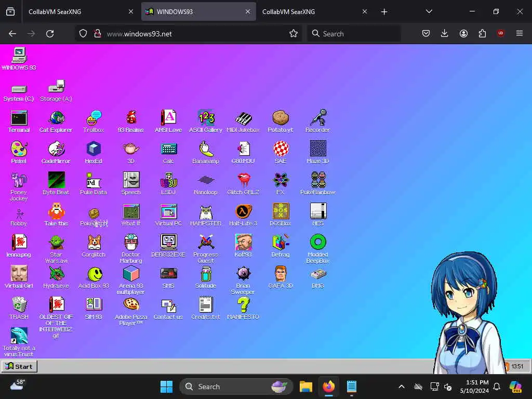Show hidden system tray icons chevron
This screenshot has height=399, width=532.
pyautogui.click(x=402, y=387)
